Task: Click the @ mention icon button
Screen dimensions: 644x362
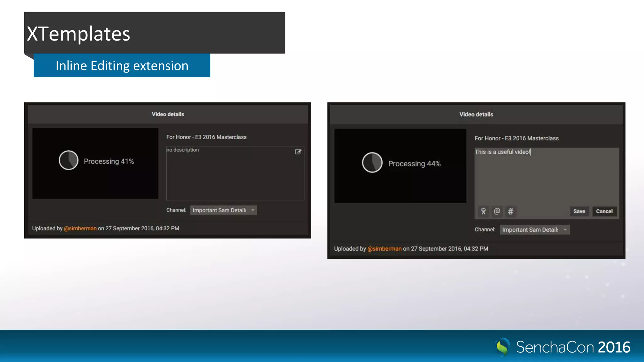Action: tap(497, 211)
